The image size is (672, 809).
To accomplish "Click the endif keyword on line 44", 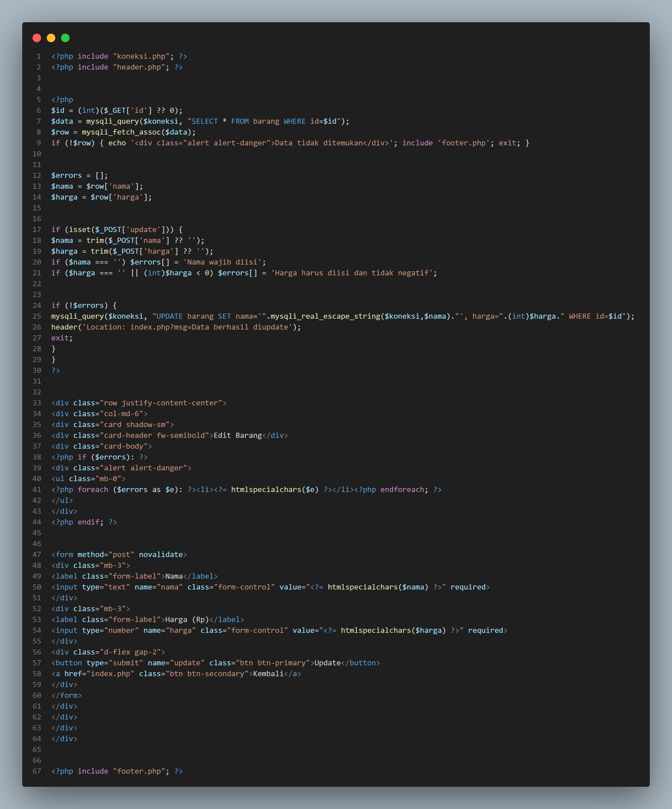I will tap(88, 522).
